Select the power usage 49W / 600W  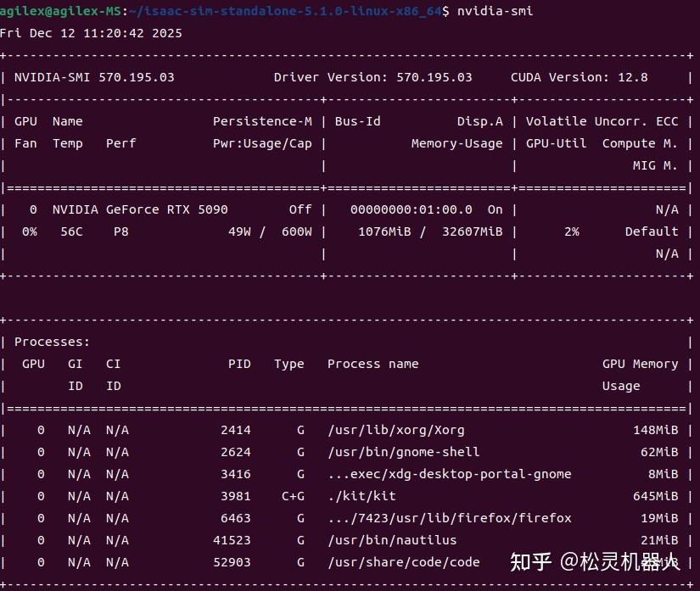pos(269,231)
